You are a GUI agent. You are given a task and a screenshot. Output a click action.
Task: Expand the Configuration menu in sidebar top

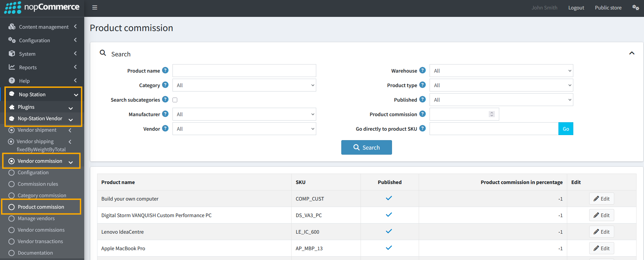pyautogui.click(x=75, y=40)
